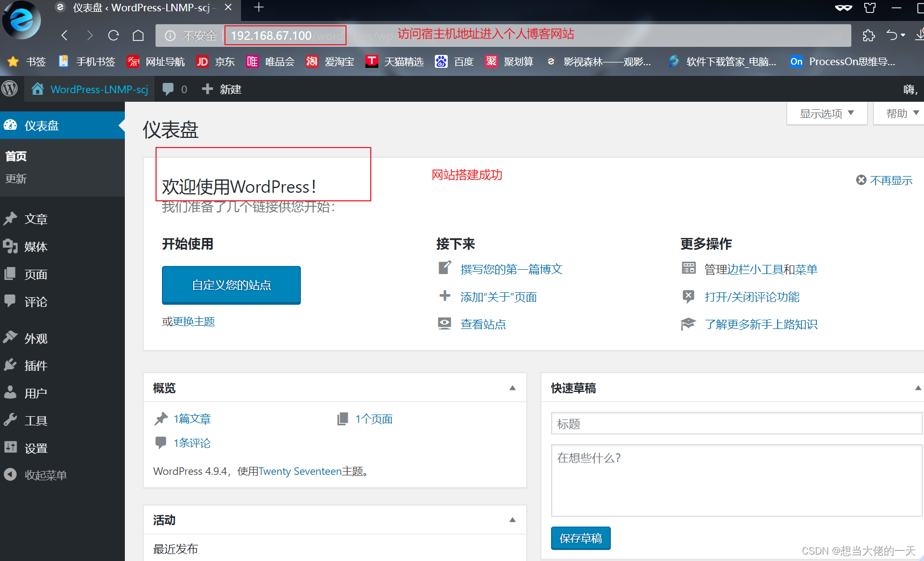
Task: Open the extensions puzzle icon
Action: click(869, 36)
